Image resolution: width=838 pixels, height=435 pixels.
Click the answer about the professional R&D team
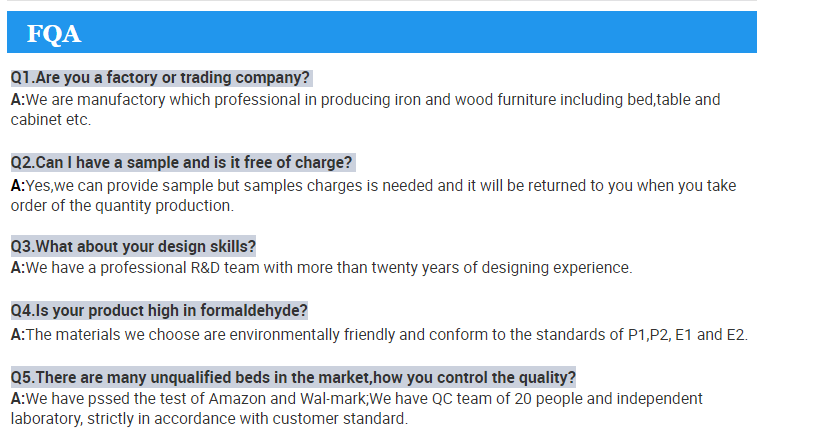tap(330, 268)
